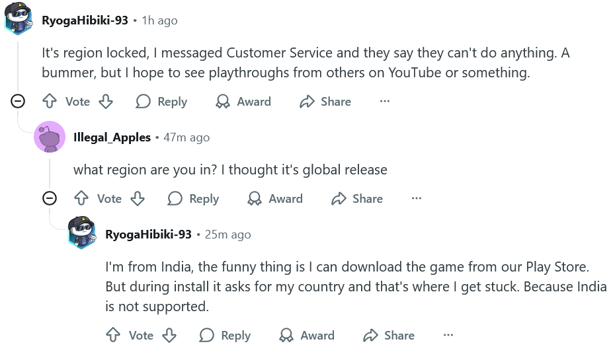Share the 'I'm from India' reply
Viewport: 615px width, 364px height.
pyautogui.click(x=389, y=335)
